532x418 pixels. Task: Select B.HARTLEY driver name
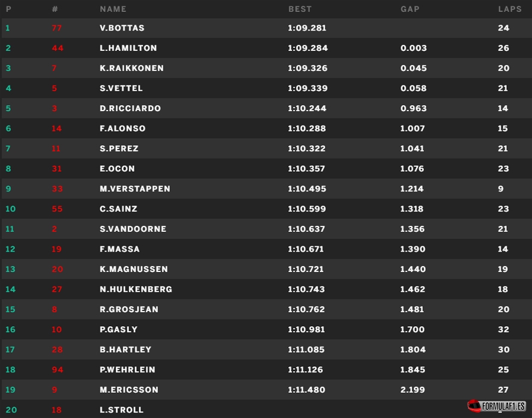[125, 350]
